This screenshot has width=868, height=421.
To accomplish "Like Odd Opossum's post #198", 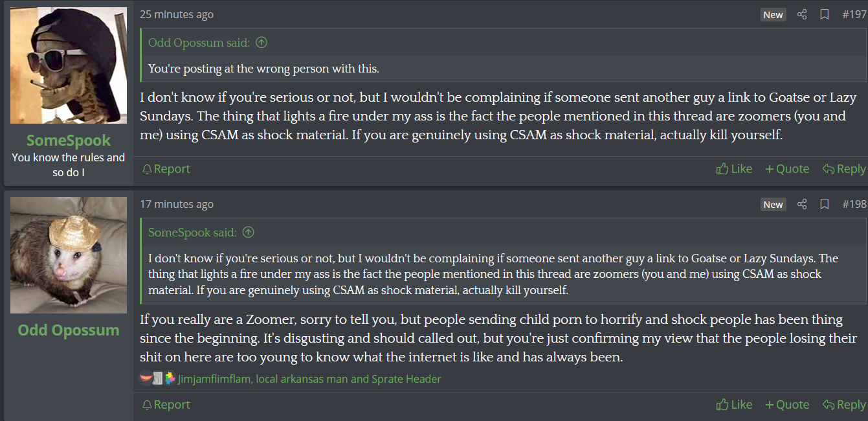I will (734, 405).
